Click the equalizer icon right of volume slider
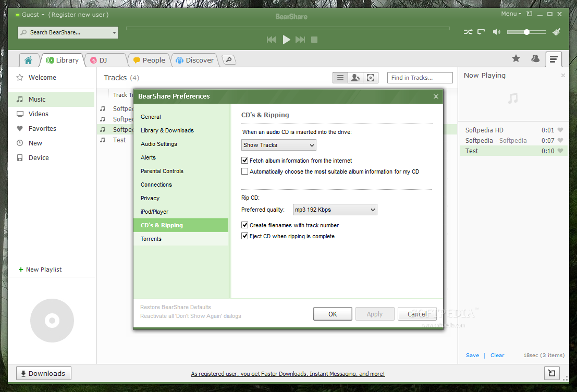 556,32
